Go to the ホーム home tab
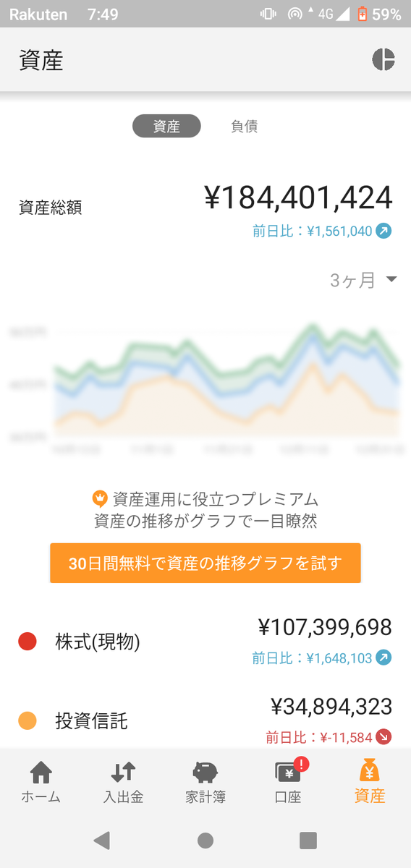Screen dimensions: 411x868 [x=41, y=783]
